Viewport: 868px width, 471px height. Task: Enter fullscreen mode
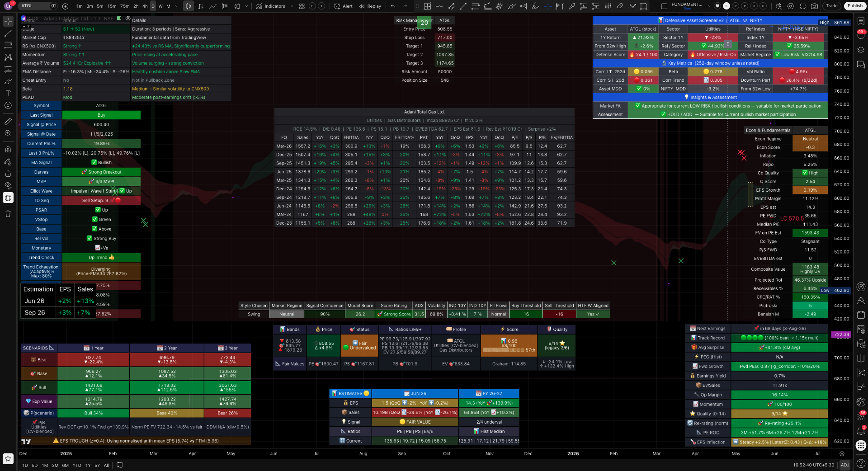[802, 6]
